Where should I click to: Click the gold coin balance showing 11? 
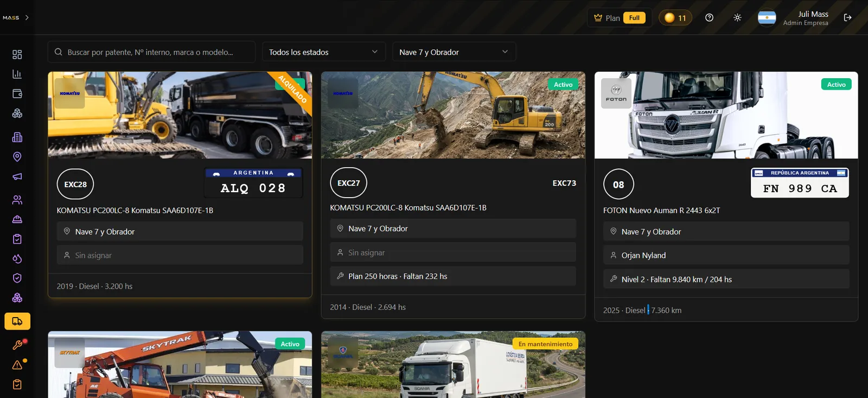pos(675,18)
